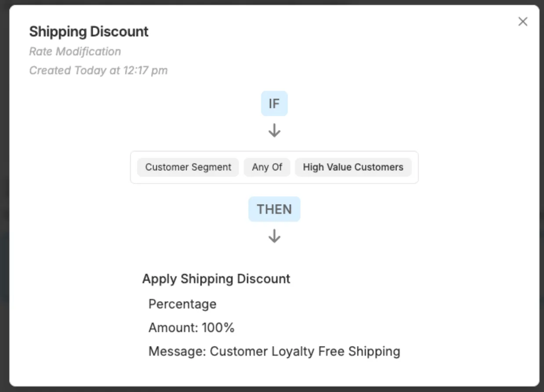This screenshot has height=392, width=544.
Task: Click the IF condition badge
Action: pyautogui.click(x=274, y=104)
